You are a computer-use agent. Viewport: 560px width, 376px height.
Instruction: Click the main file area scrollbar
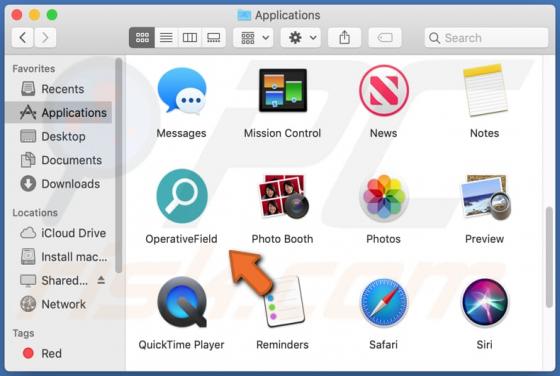[x=549, y=256]
